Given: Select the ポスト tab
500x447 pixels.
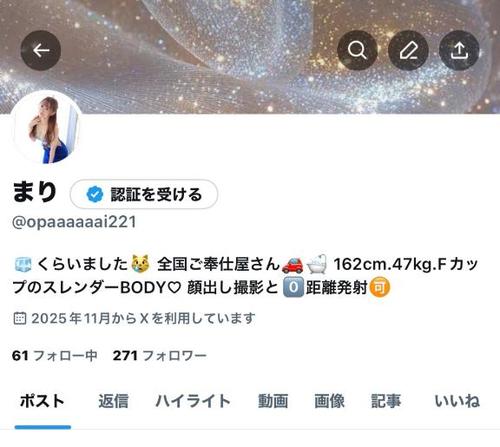Looking at the screenshot, I should [42, 401].
